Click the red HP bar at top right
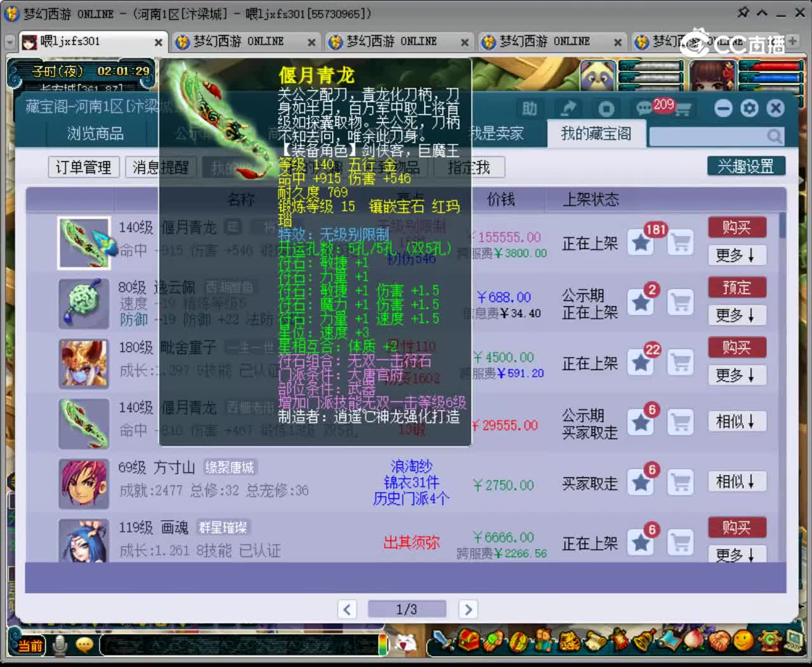Viewport: 812px width, 667px height. pyautogui.click(x=769, y=66)
